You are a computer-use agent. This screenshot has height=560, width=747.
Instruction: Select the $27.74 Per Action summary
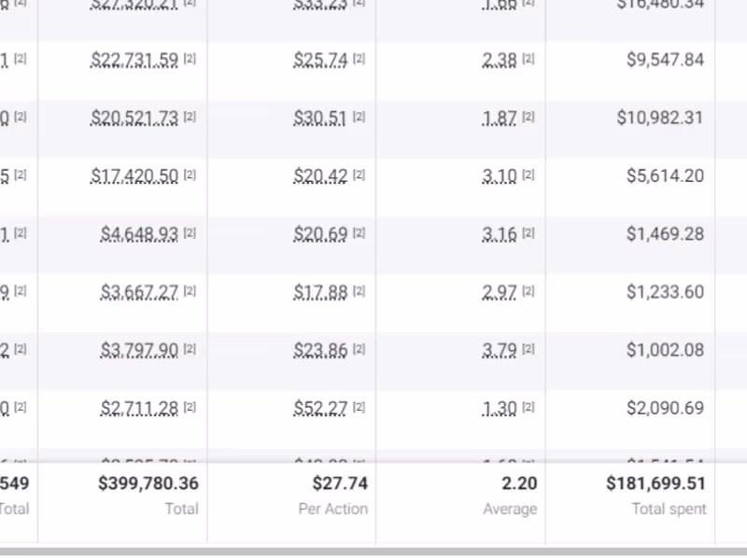pos(340,483)
